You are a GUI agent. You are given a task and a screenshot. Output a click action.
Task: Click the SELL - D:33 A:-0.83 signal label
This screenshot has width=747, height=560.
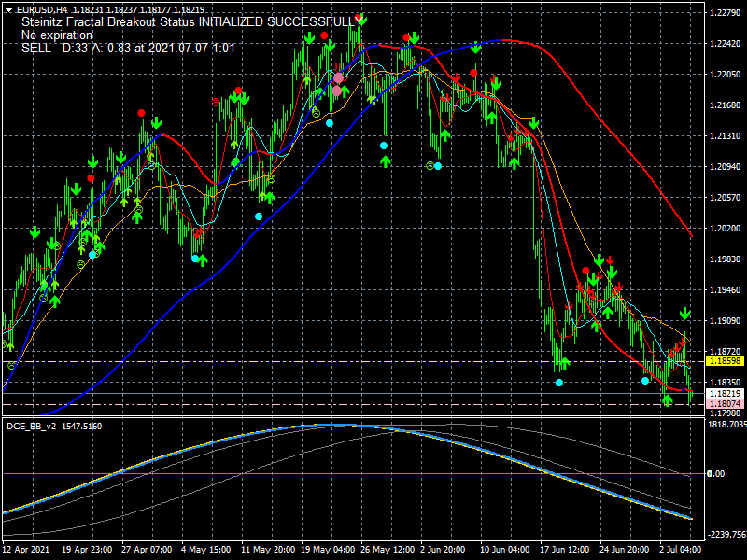(x=128, y=49)
